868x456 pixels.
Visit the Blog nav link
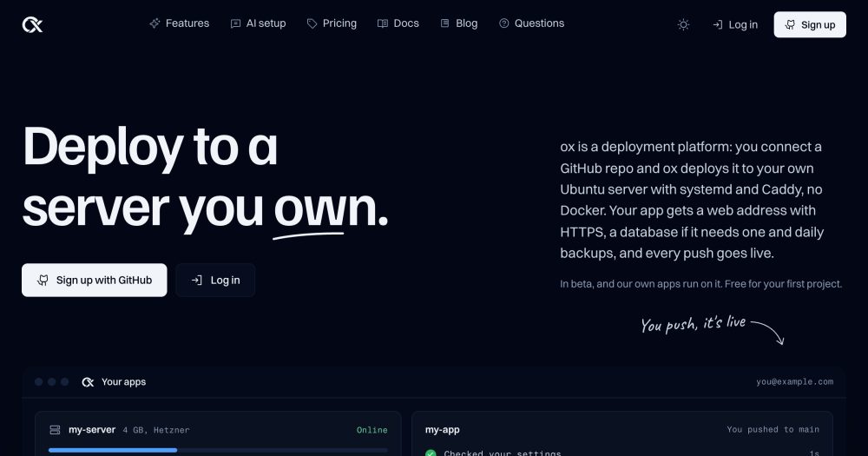[x=459, y=23]
